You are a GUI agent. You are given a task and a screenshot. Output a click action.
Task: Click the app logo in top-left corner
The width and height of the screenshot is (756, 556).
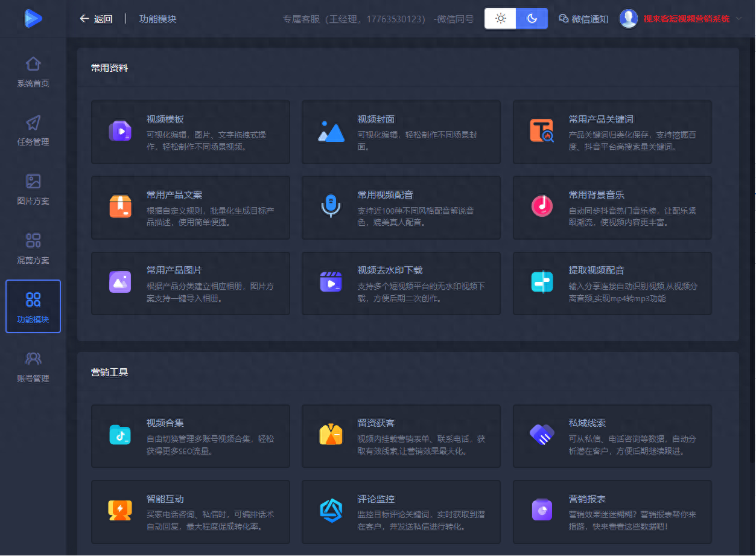point(33,19)
